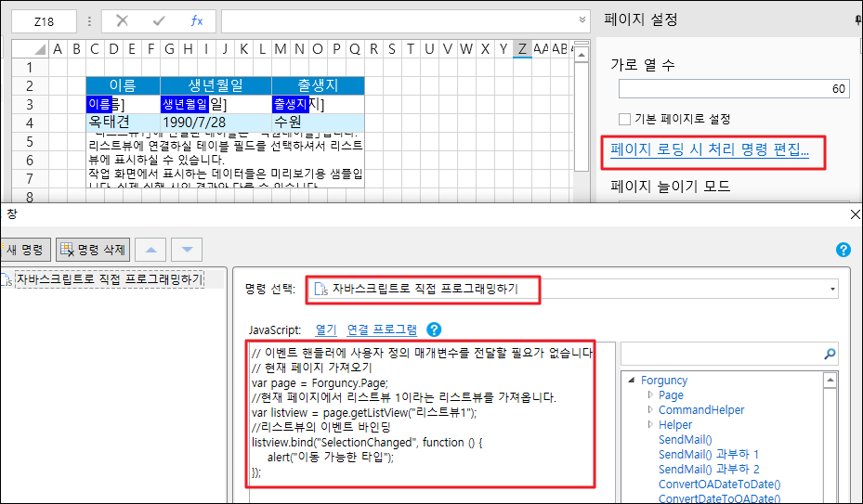Select column A header
863x504 pixels.
click(58, 49)
